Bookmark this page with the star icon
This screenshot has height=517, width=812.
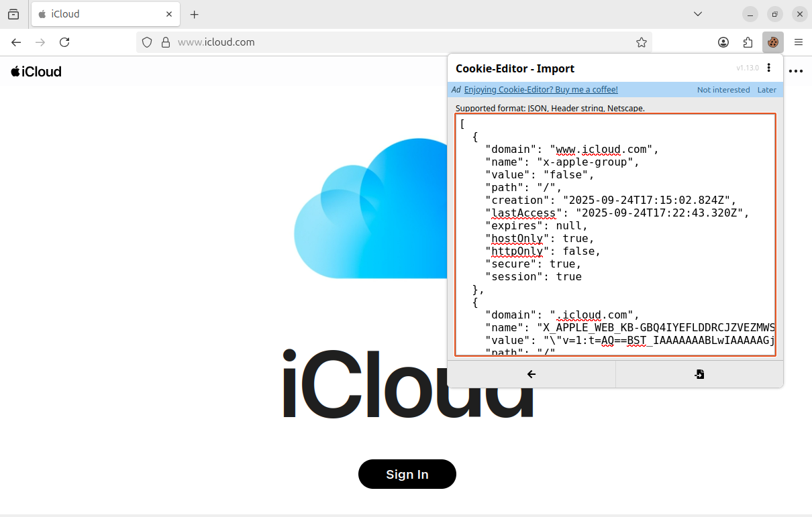(x=642, y=42)
